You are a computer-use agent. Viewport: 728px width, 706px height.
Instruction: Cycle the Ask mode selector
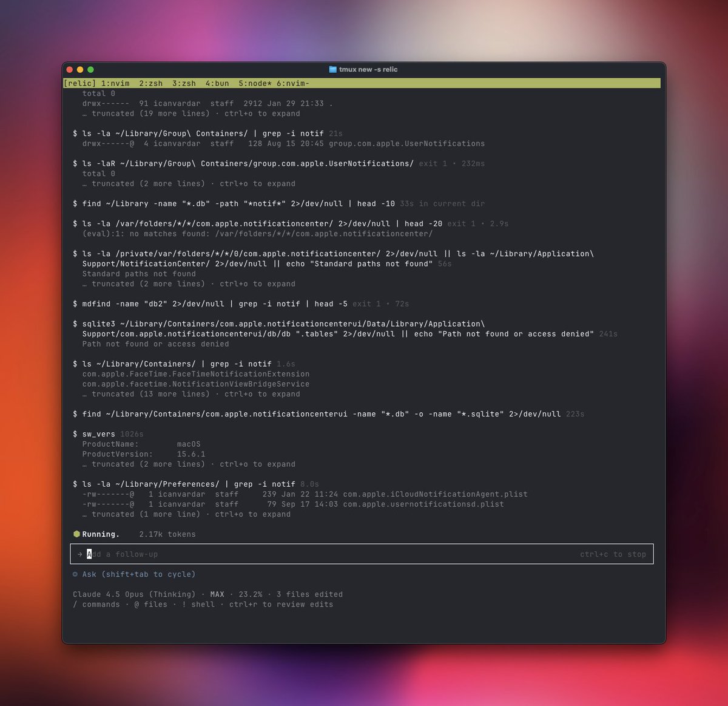coord(134,574)
